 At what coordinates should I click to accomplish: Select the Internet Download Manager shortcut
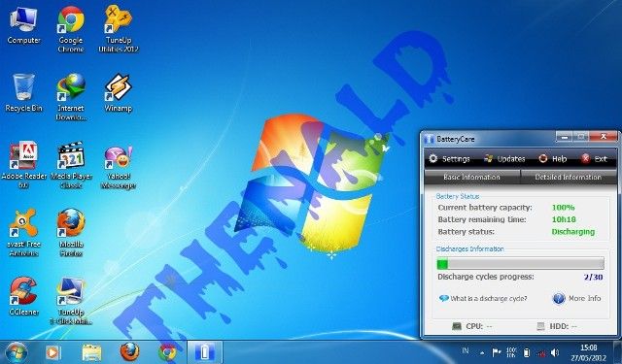71,97
